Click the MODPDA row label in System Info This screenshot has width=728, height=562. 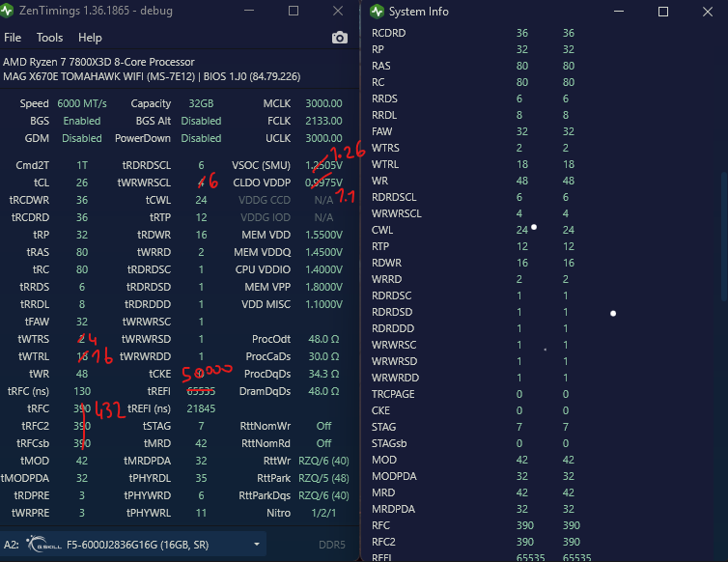tap(394, 476)
